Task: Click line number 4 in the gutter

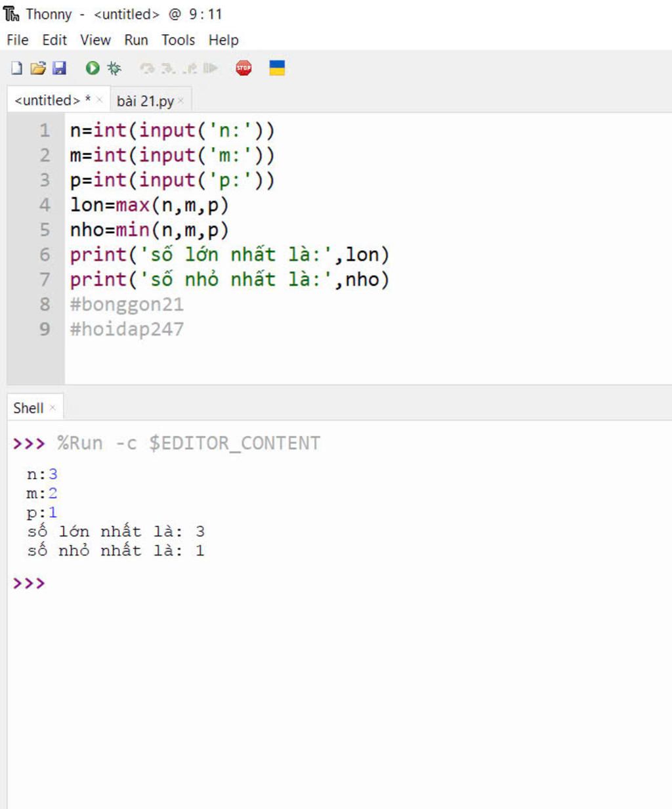Action: coord(45,205)
